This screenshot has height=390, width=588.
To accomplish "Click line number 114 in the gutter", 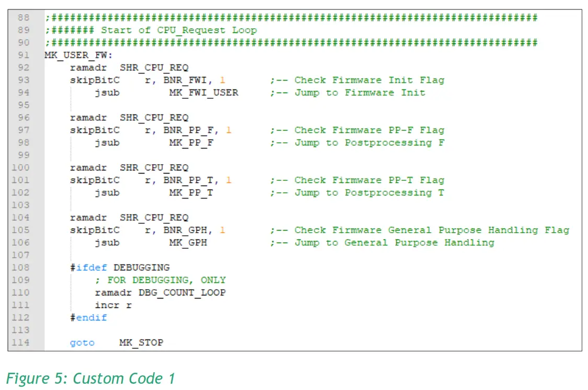I will pyautogui.click(x=20, y=343).
